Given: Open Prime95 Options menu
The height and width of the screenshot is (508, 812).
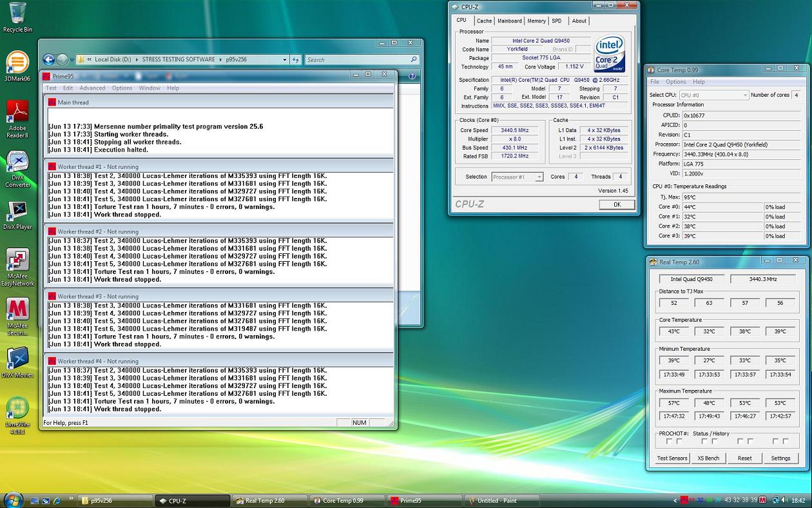Looking at the screenshot, I should (122, 88).
